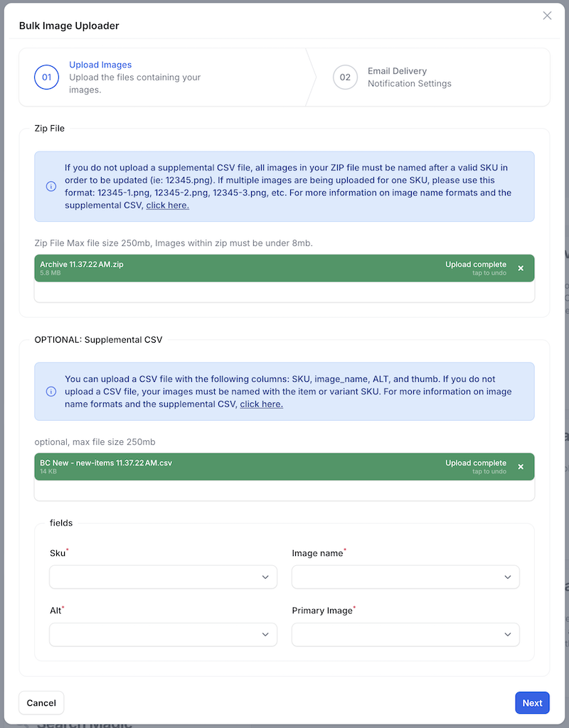Click the zip file drop area below Archive
The image size is (569, 728).
pos(284,292)
